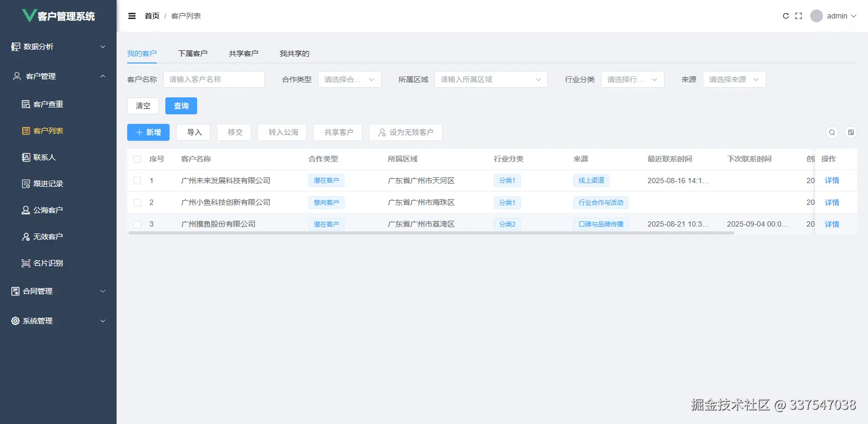Click the 新增 button
Viewport: 868px width, 424px height.
click(148, 132)
